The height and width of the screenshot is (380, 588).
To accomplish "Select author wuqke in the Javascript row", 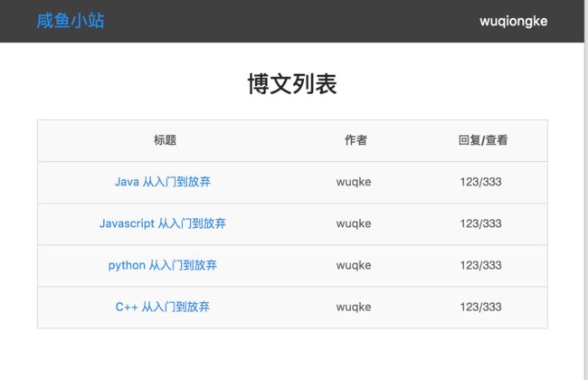I will point(354,223).
